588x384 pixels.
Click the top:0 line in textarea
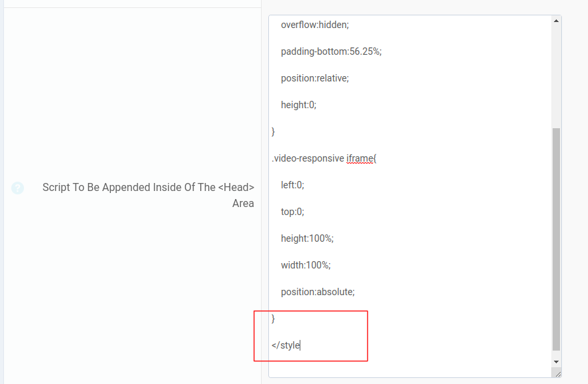[292, 212]
